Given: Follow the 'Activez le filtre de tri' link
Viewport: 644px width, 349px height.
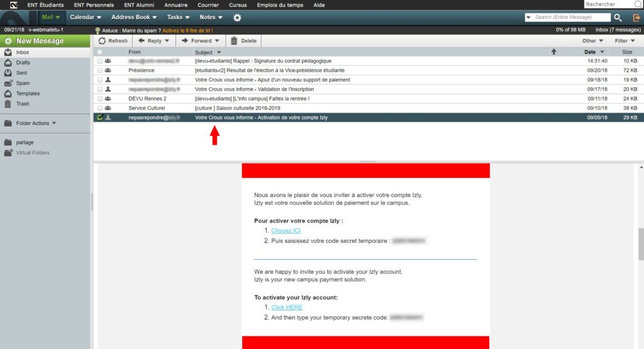Looking at the screenshot, I should (x=187, y=30).
